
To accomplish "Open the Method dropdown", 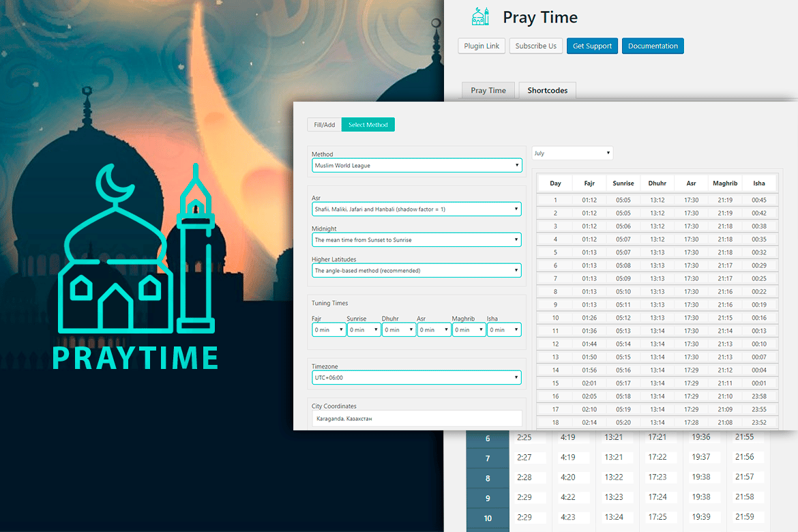I will 417,166.
